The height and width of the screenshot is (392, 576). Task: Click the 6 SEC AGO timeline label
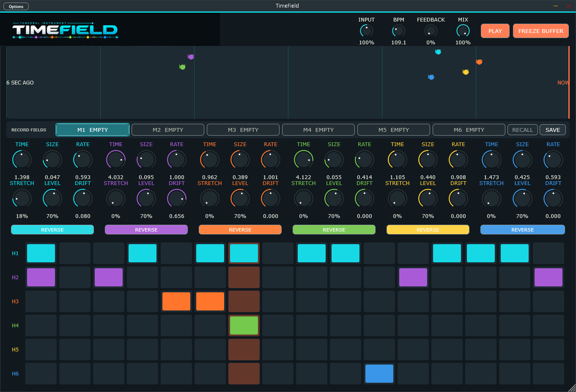[20, 82]
